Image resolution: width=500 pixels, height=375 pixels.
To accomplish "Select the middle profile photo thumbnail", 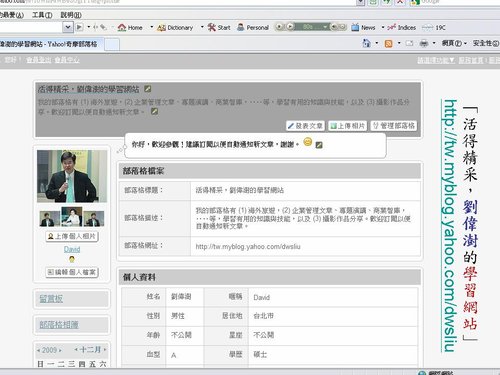I will (72, 217).
